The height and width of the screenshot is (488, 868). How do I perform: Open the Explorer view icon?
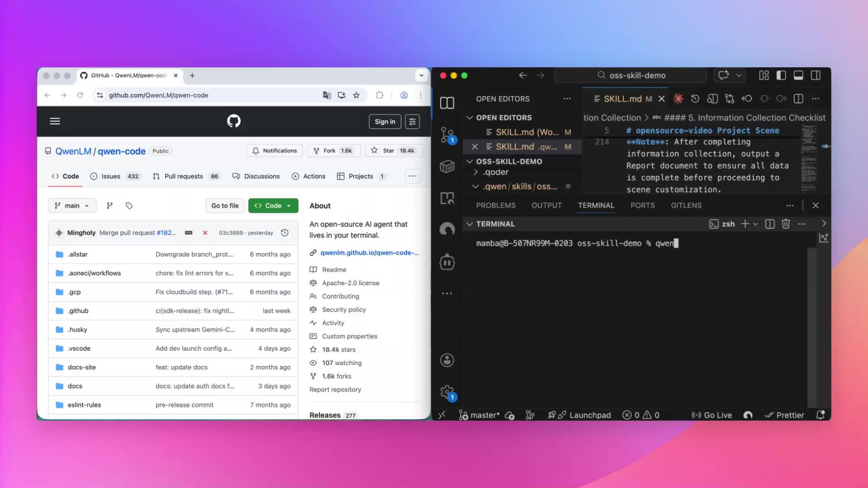pyautogui.click(x=447, y=103)
